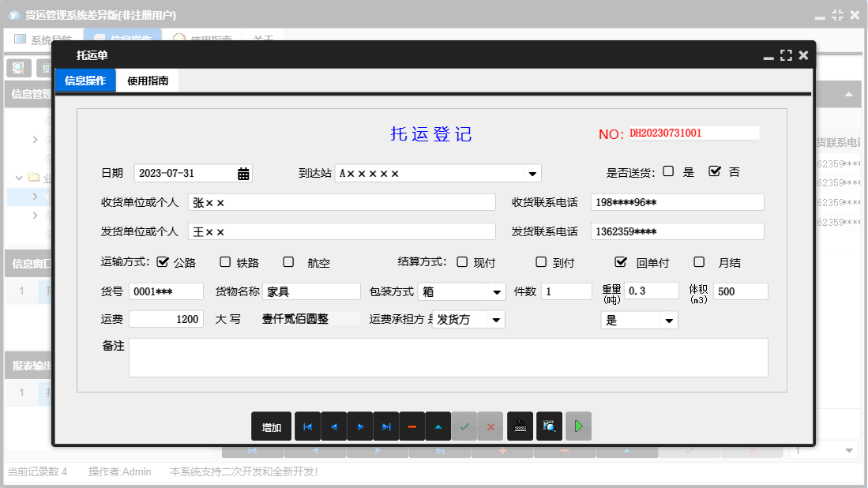Go to the previous record
The width and height of the screenshot is (868, 488).
pos(333,426)
